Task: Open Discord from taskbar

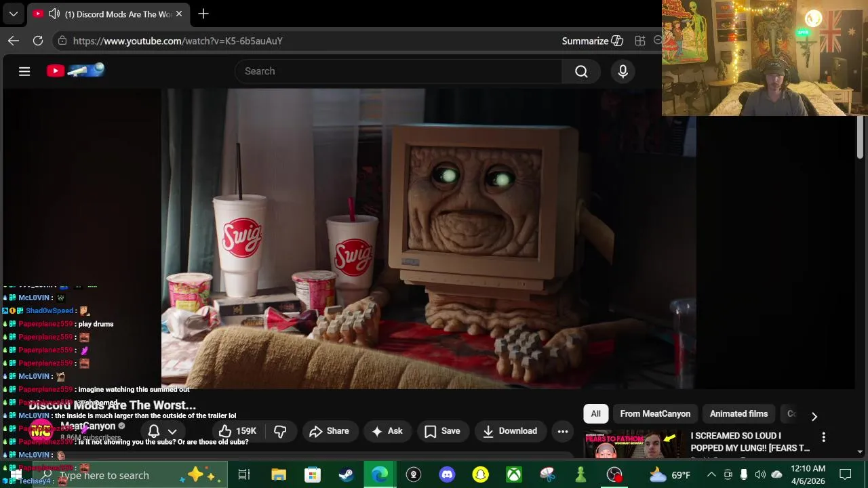Action: pyautogui.click(x=447, y=475)
